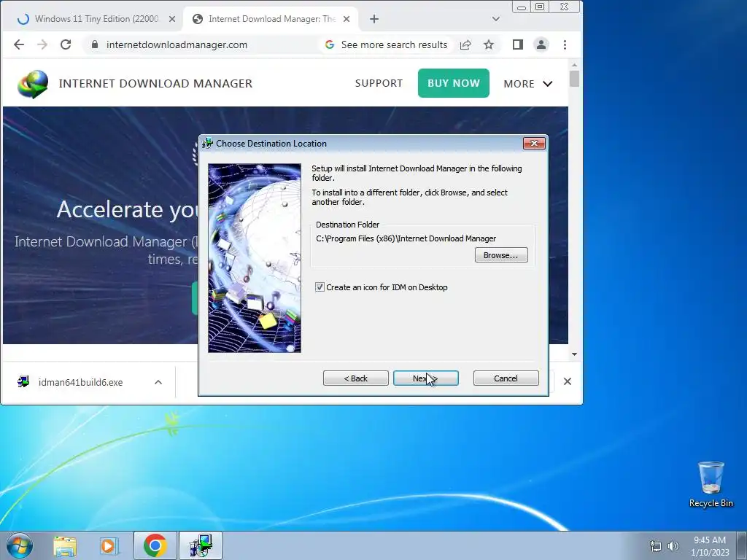Expand options for idman641build6.exe download
This screenshot has width=747, height=560.
pyautogui.click(x=158, y=382)
